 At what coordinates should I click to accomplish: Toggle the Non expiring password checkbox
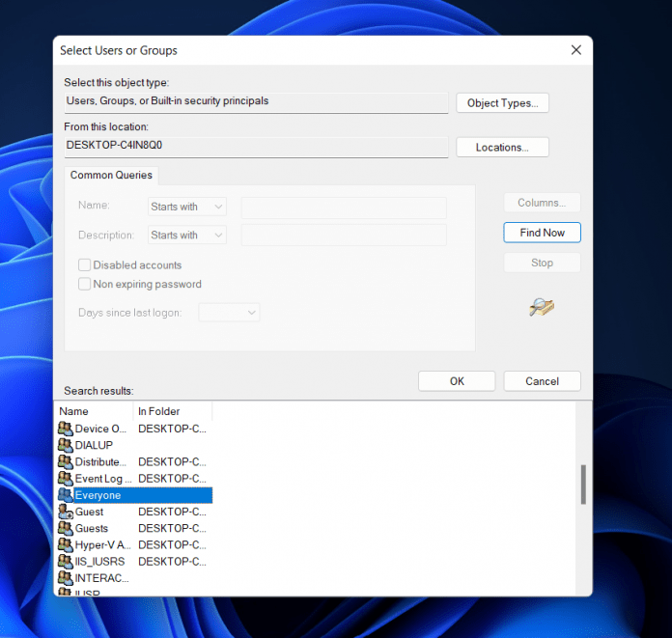(85, 285)
